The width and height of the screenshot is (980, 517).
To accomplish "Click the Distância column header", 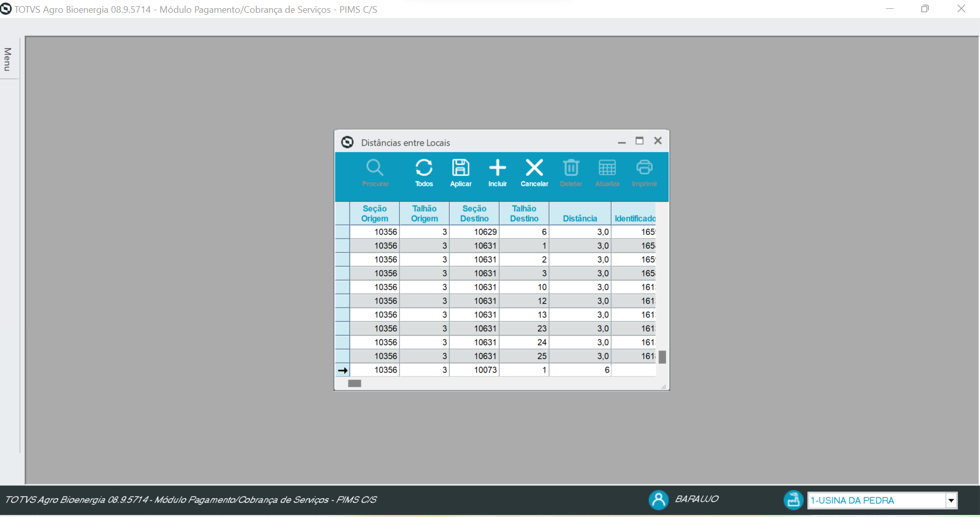I will pyautogui.click(x=580, y=214).
